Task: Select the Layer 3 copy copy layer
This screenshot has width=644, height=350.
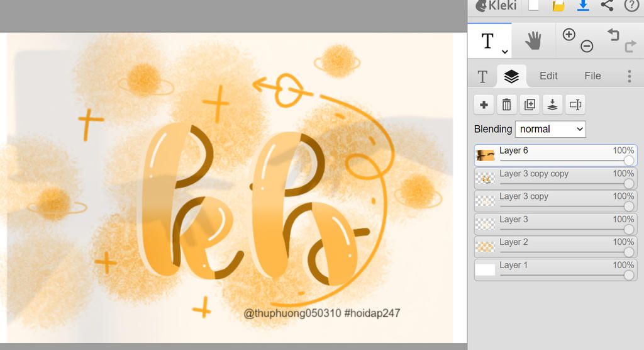Action: 556,178
